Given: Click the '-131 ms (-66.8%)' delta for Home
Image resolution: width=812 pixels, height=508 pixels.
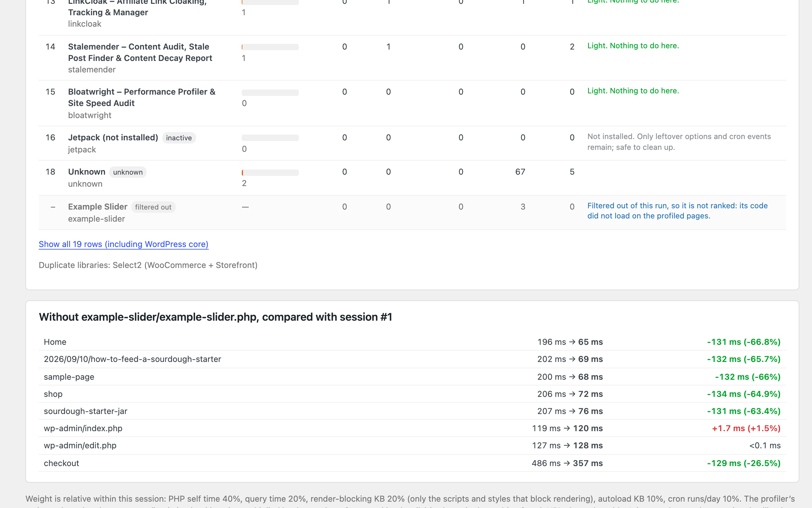Looking at the screenshot, I should coord(743,342).
